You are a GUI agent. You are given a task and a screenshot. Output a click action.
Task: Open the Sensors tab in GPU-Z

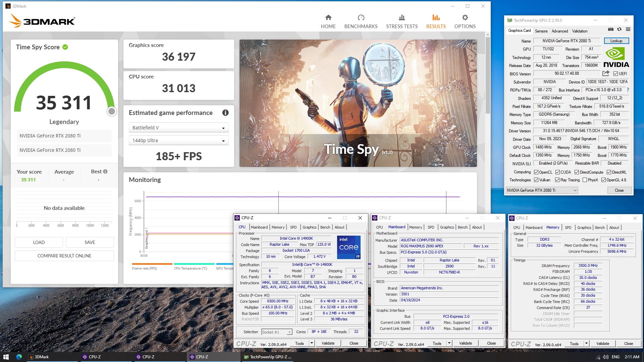pos(541,31)
